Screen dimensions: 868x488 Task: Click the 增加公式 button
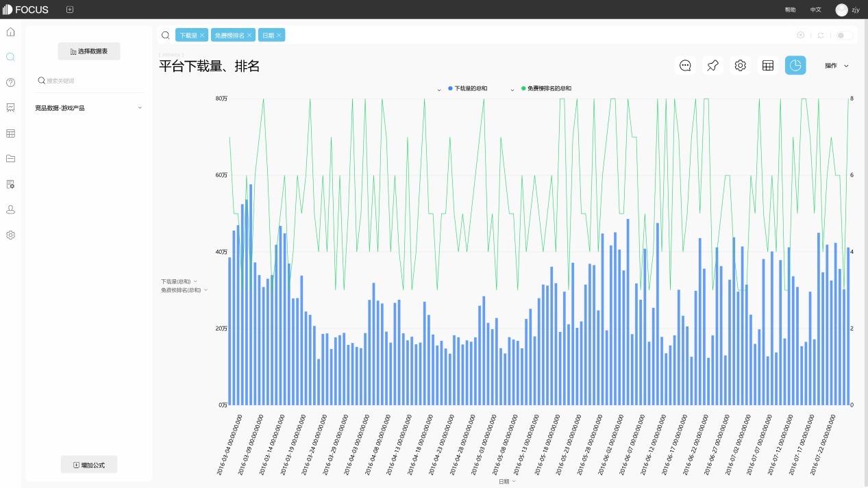click(89, 465)
